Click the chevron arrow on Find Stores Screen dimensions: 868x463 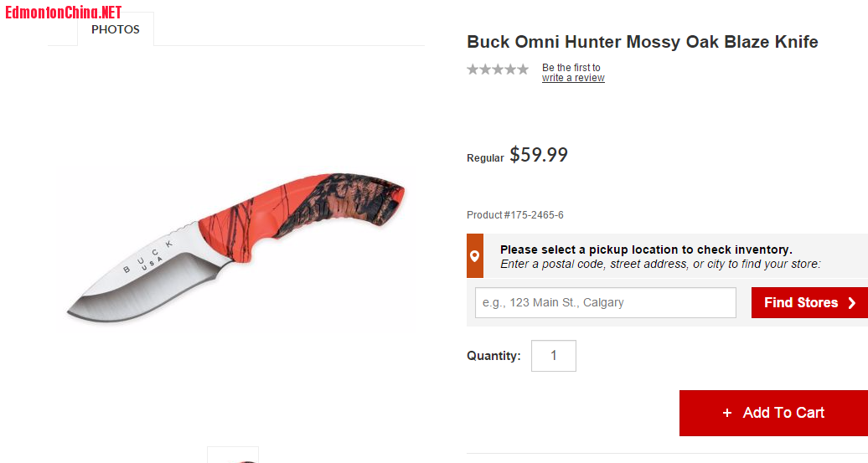click(x=852, y=303)
